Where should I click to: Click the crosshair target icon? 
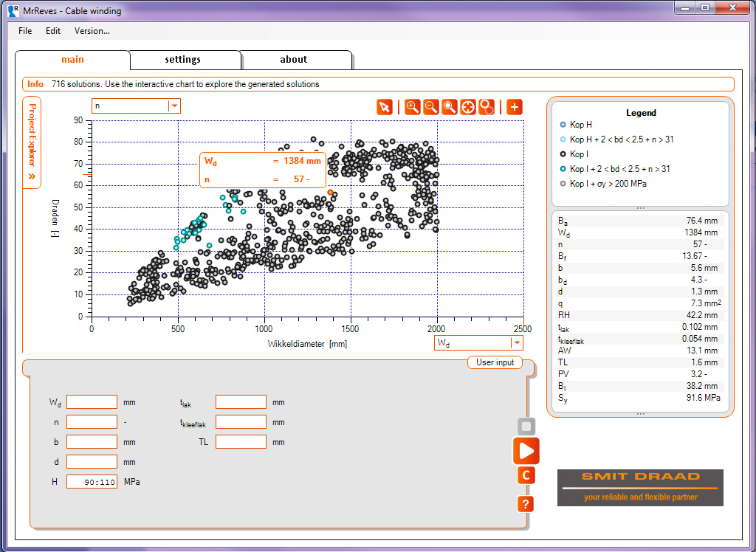[x=467, y=107]
